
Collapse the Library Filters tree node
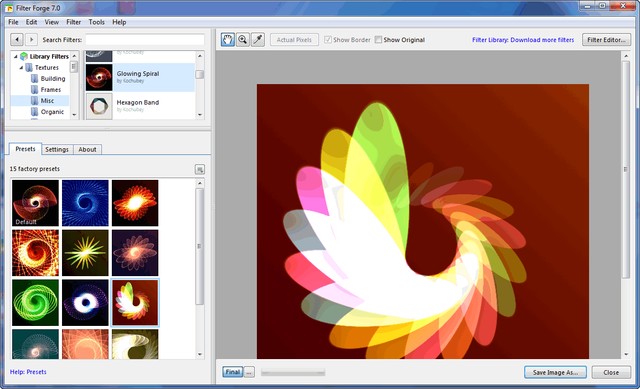click(x=16, y=56)
